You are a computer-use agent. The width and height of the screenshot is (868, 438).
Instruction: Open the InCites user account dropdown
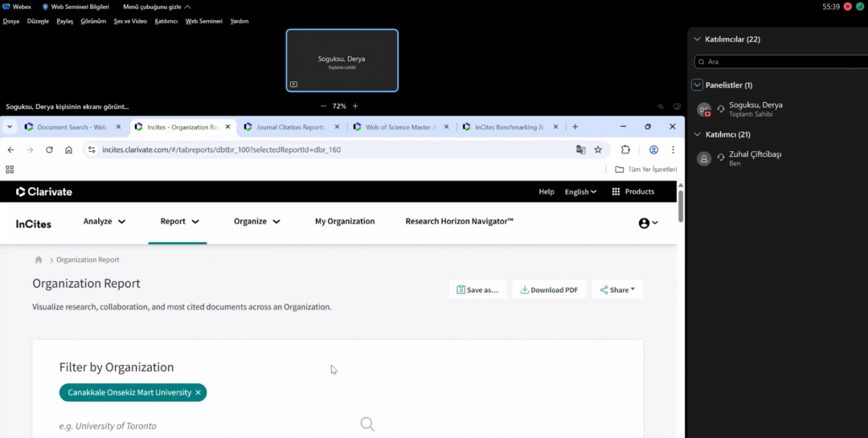pos(648,223)
